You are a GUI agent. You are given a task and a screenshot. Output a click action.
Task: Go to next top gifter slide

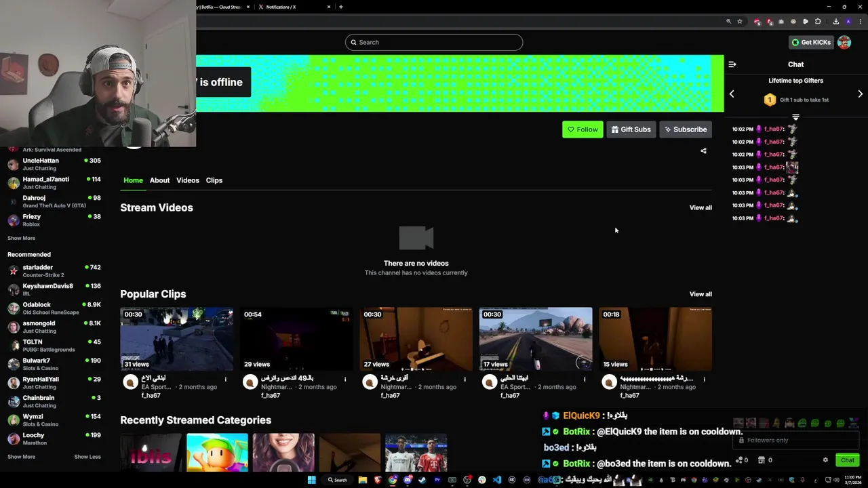[860, 94]
